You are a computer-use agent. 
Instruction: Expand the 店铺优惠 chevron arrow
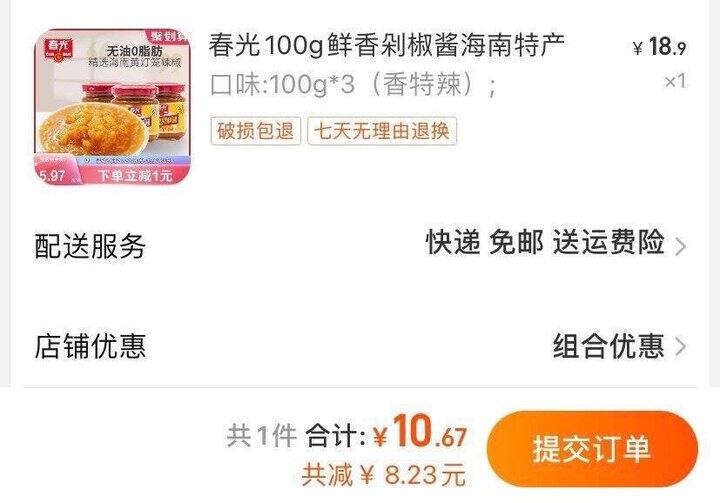(681, 347)
